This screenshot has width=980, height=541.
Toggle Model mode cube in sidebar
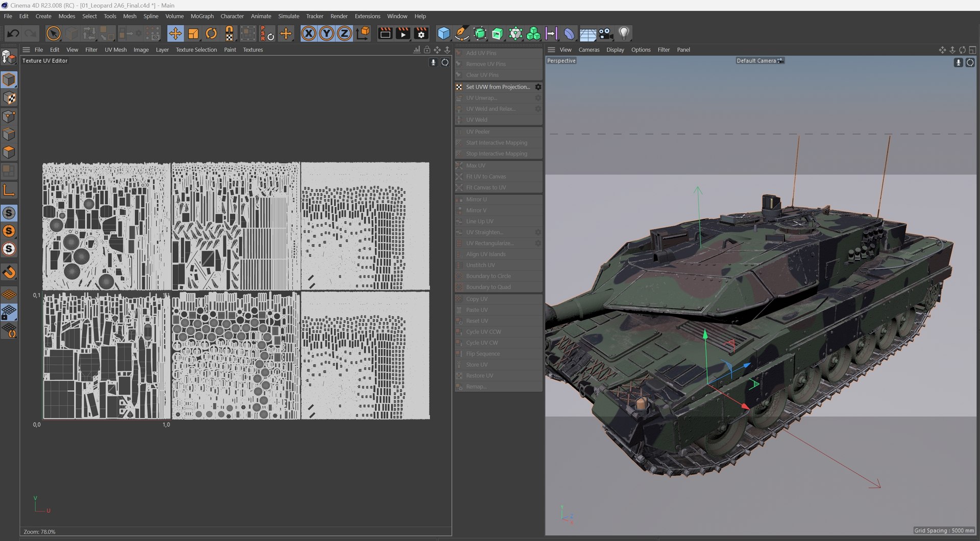click(9, 80)
